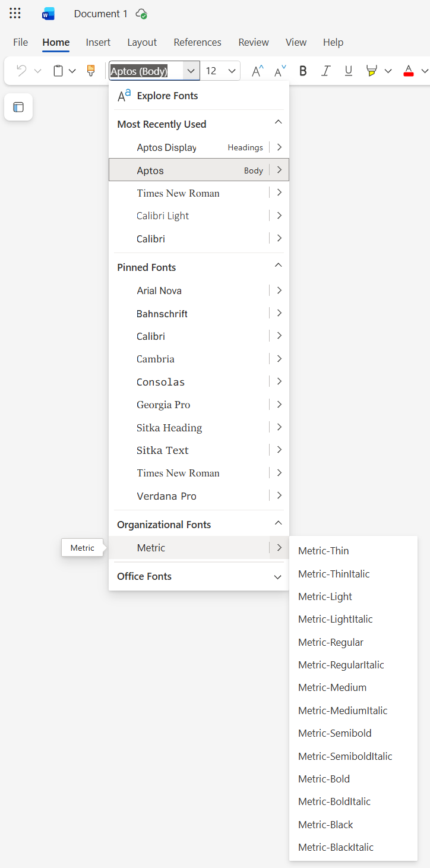The height and width of the screenshot is (868, 430).
Task: Select the Format Painter icon
Action: pos(91,71)
